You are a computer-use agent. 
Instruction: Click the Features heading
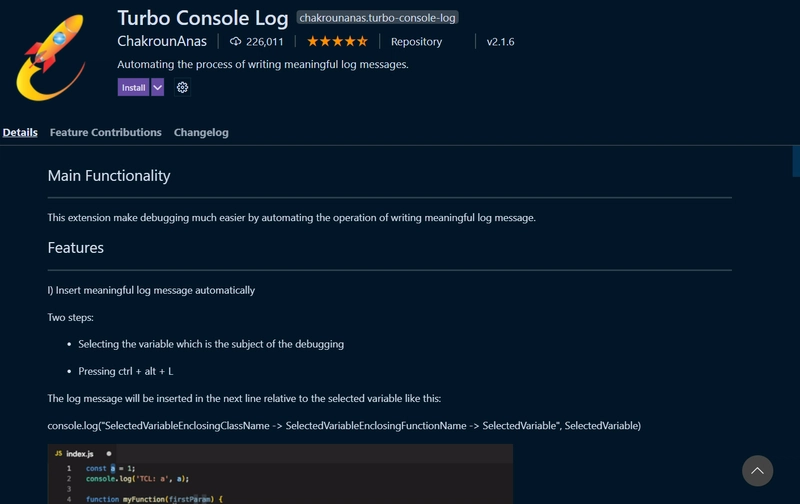[76, 248]
